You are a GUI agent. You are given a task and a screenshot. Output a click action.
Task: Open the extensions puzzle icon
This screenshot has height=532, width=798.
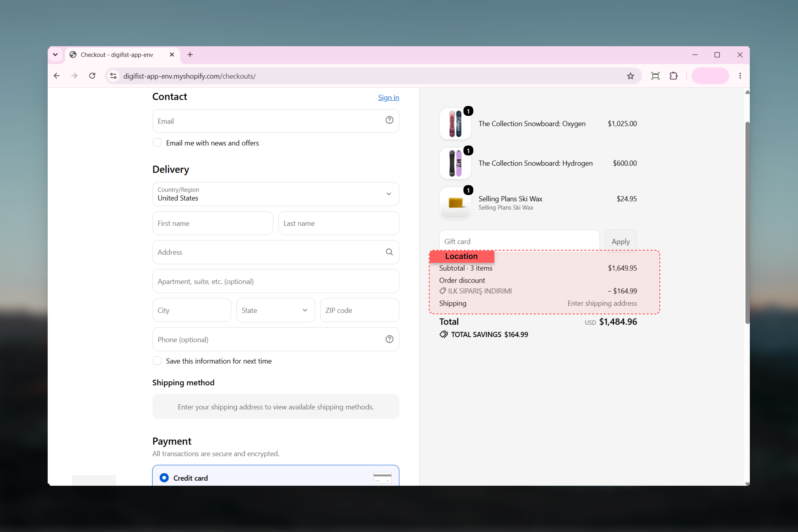tap(674, 76)
